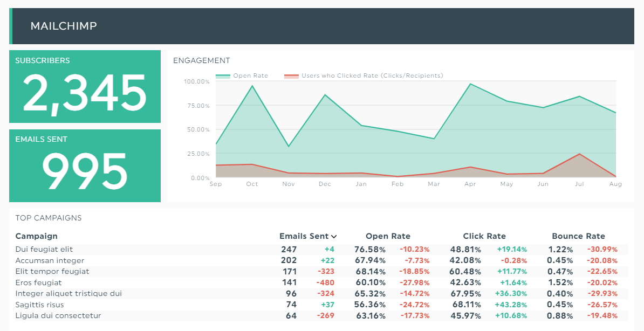Click the Open Rate low point at Nov

pyautogui.click(x=289, y=146)
